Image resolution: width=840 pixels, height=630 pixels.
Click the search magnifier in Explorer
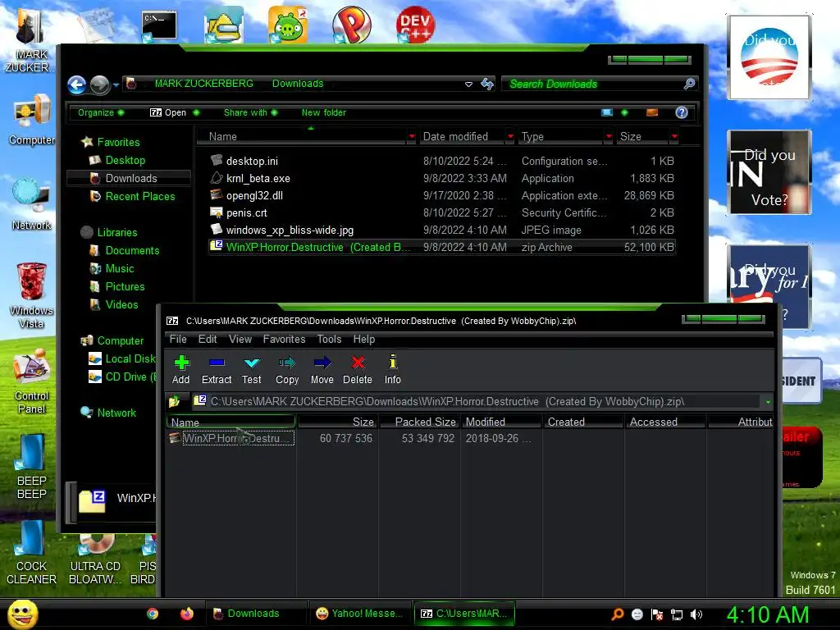[x=689, y=84]
